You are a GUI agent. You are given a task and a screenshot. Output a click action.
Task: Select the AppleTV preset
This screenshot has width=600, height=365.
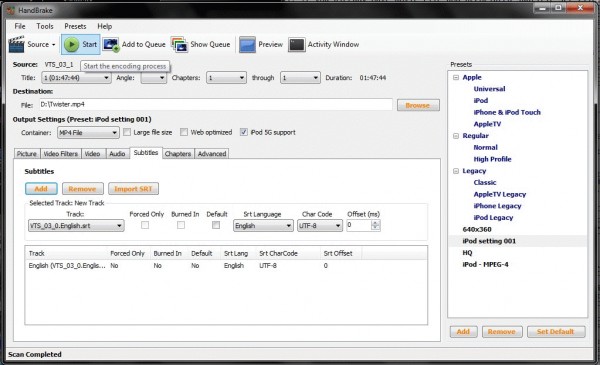click(487, 124)
